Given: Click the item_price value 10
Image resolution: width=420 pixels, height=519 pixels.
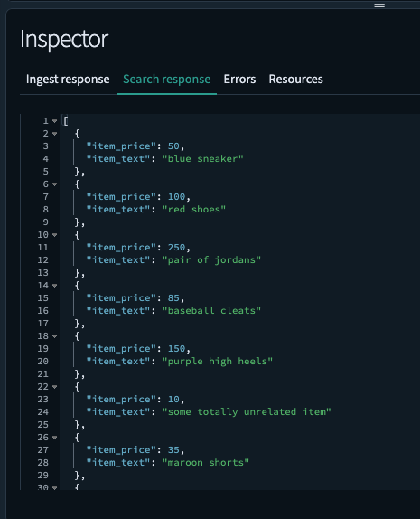Looking at the screenshot, I should click(x=173, y=400).
